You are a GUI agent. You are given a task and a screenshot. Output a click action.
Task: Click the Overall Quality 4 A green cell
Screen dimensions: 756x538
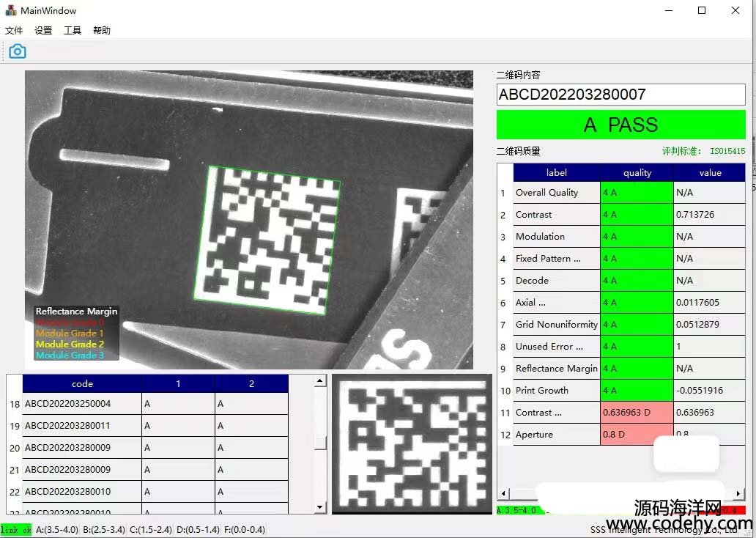637,193
